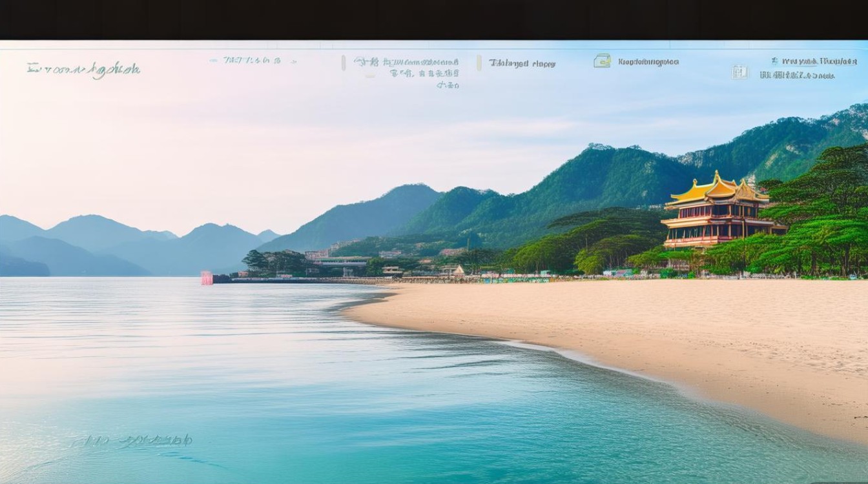
Task: Select the "Tdalayed clapry" header menu item
Action: pyautogui.click(x=523, y=63)
